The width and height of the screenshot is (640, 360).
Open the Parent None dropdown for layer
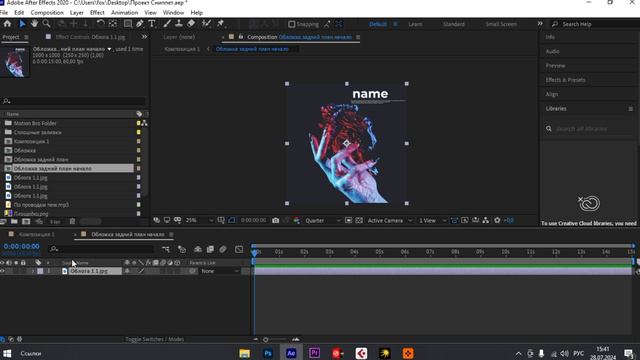(220, 271)
